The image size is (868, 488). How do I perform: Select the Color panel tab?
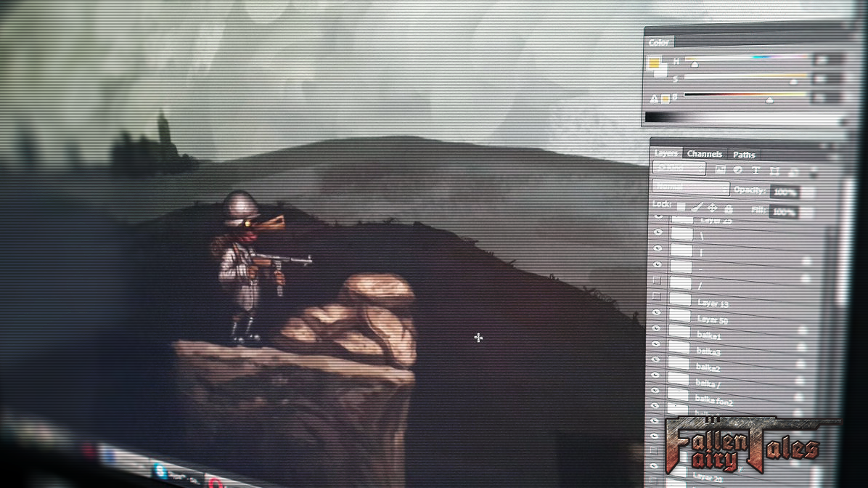(659, 43)
